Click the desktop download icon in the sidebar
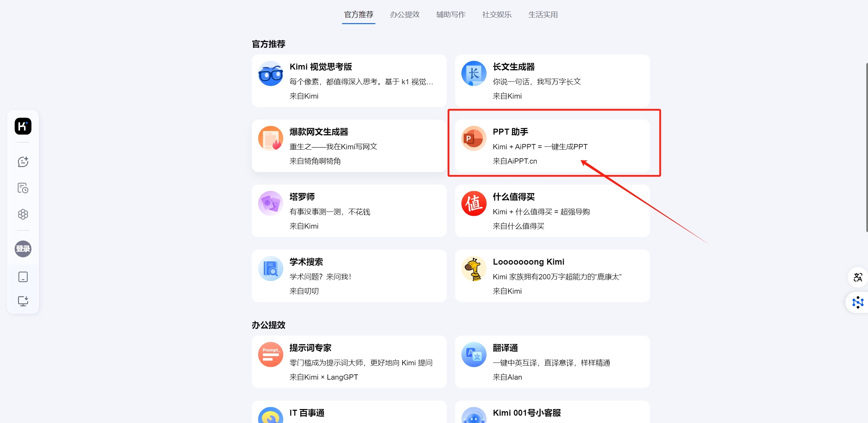The image size is (868, 423). pyautogui.click(x=23, y=301)
